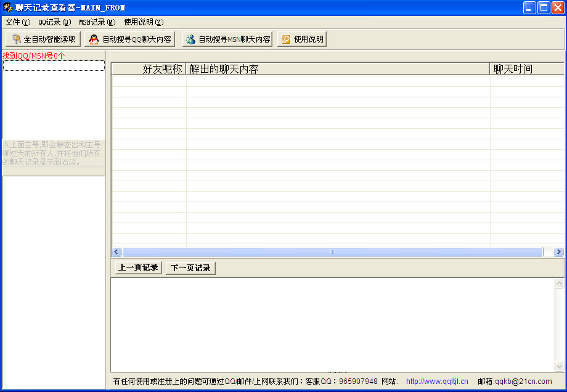Viewport: 567px width, 392px height.
Task: Click the text area scroll down arrow
Action: 559,367
